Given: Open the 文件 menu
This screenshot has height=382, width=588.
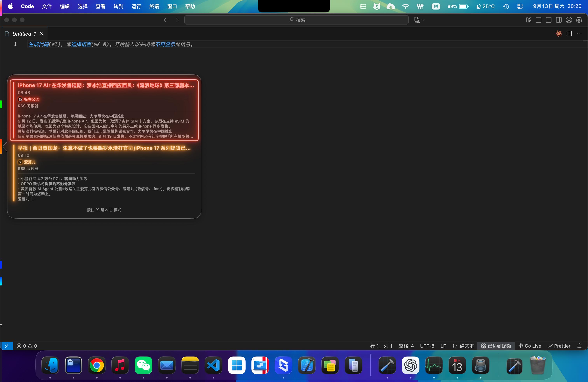Looking at the screenshot, I should click(47, 6).
